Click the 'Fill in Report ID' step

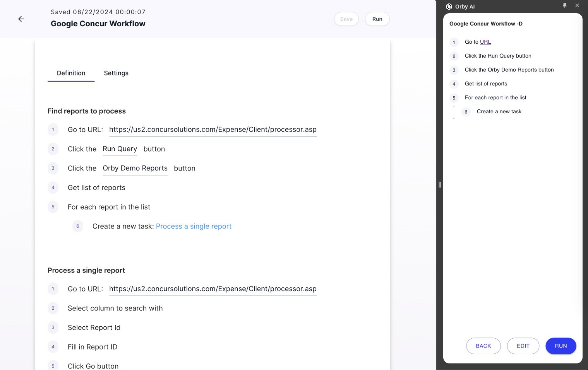click(93, 347)
